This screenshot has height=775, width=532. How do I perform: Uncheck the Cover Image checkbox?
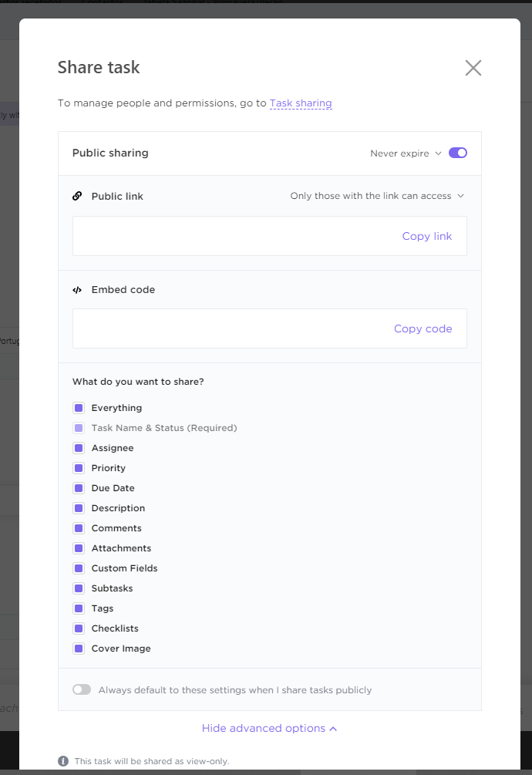pyautogui.click(x=79, y=649)
